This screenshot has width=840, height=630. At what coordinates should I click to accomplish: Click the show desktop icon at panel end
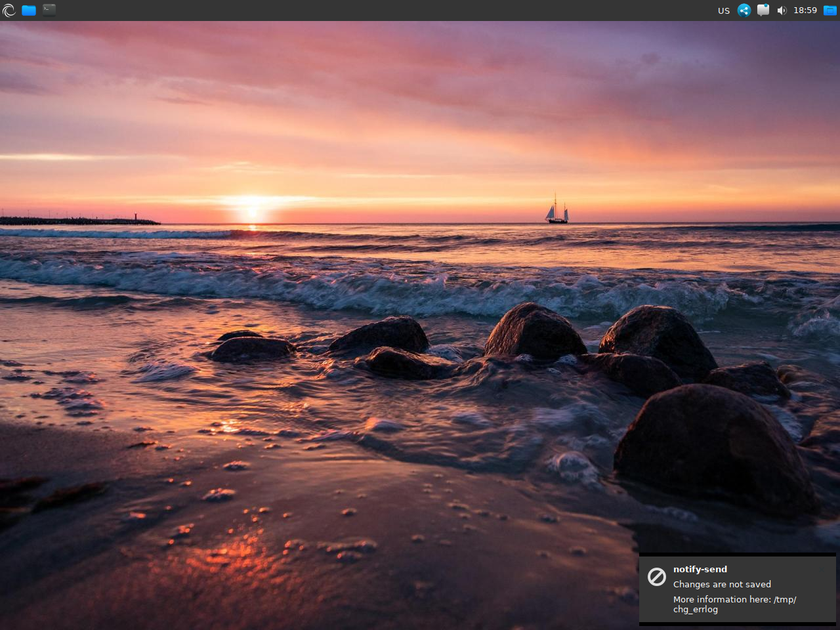click(830, 10)
